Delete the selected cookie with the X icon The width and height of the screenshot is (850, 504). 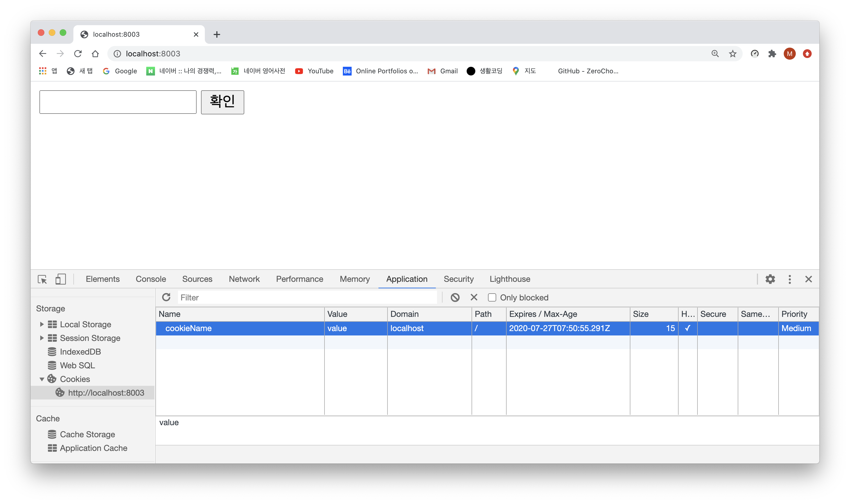(474, 297)
